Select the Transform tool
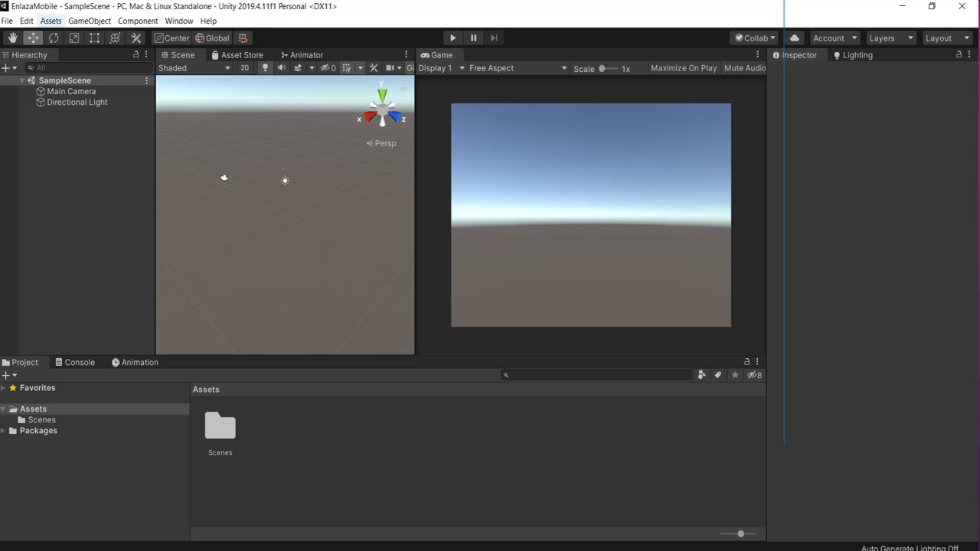This screenshot has width=980, height=551. (115, 38)
